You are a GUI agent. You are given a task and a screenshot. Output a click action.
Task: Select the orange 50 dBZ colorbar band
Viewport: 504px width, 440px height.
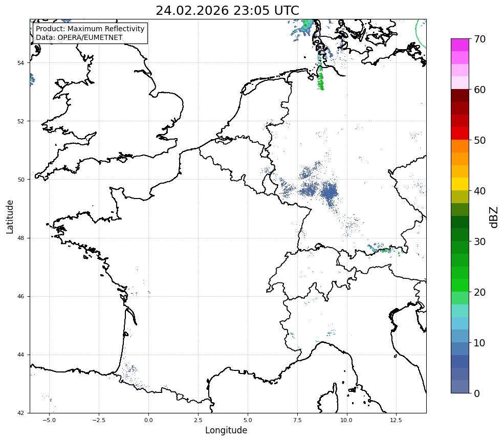[x=459, y=146]
